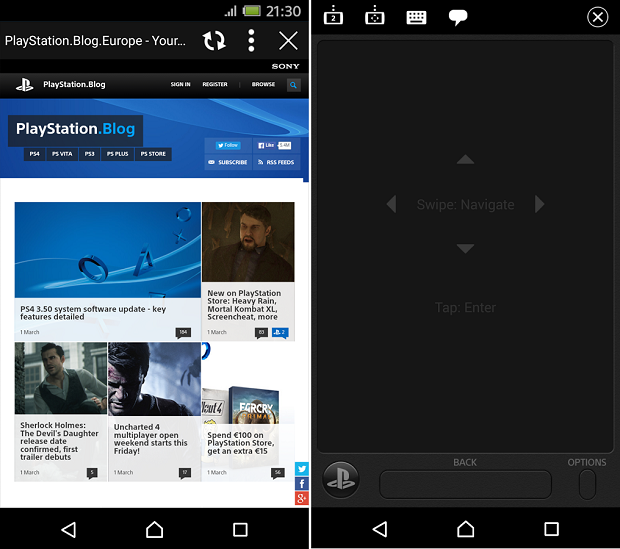Open Spend €100 on PlayStation Store article

[240, 443]
